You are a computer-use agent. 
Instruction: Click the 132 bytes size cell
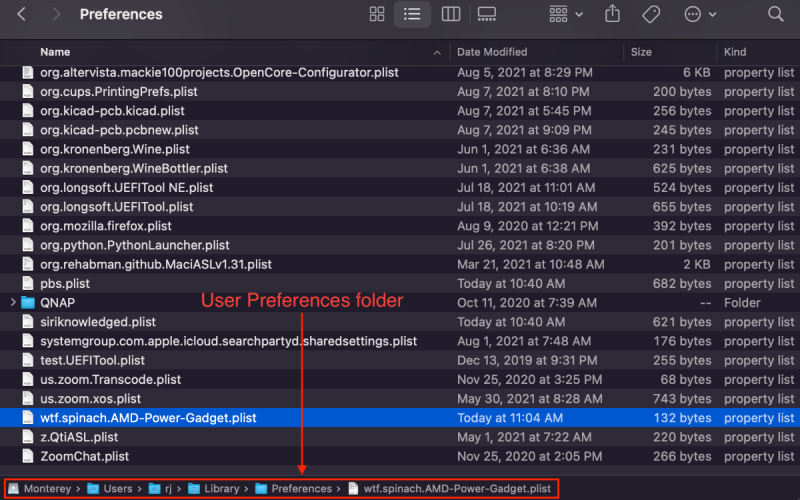[682, 418]
